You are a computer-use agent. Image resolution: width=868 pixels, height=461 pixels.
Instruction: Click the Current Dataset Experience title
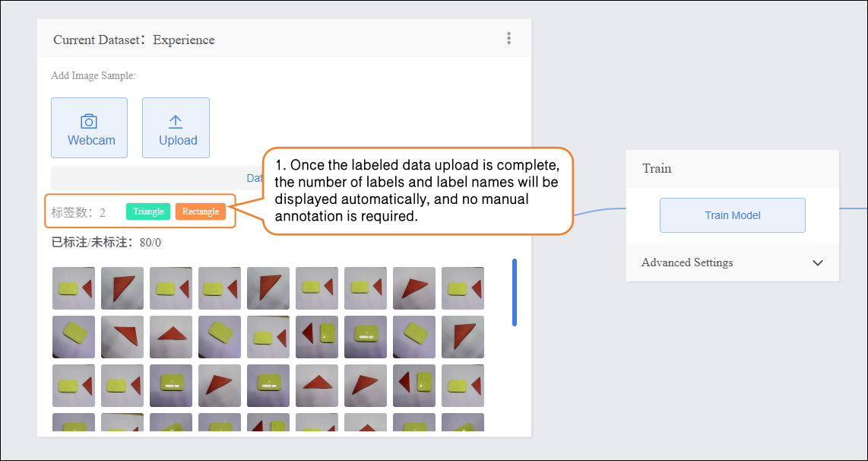tap(134, 40)
